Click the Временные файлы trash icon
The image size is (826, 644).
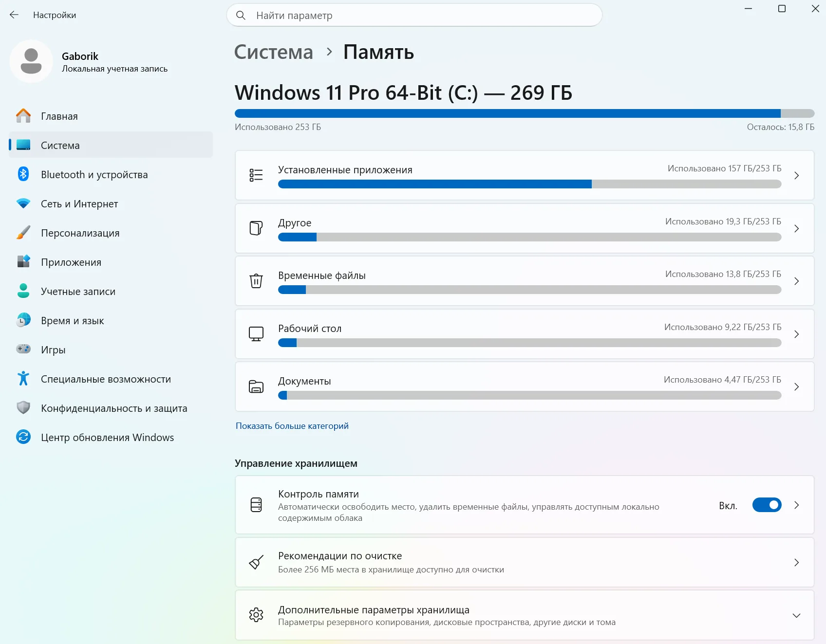click(256, 281)
